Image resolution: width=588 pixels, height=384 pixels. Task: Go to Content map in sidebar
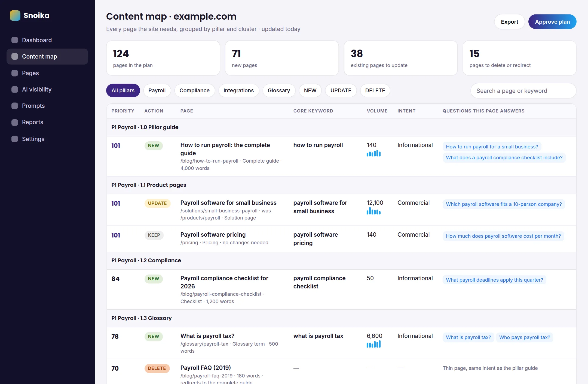(x=47, y=57)
